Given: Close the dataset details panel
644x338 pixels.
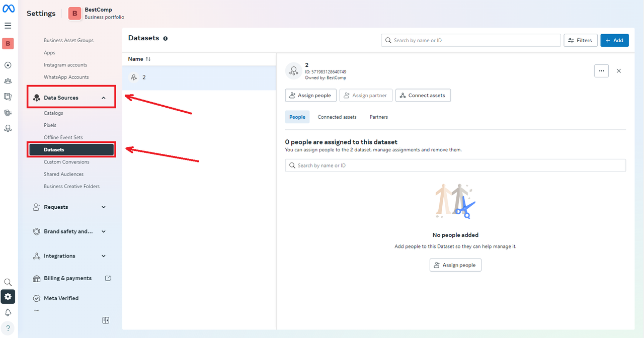Looking at the screenshot, I should click(x=619, y=71).
